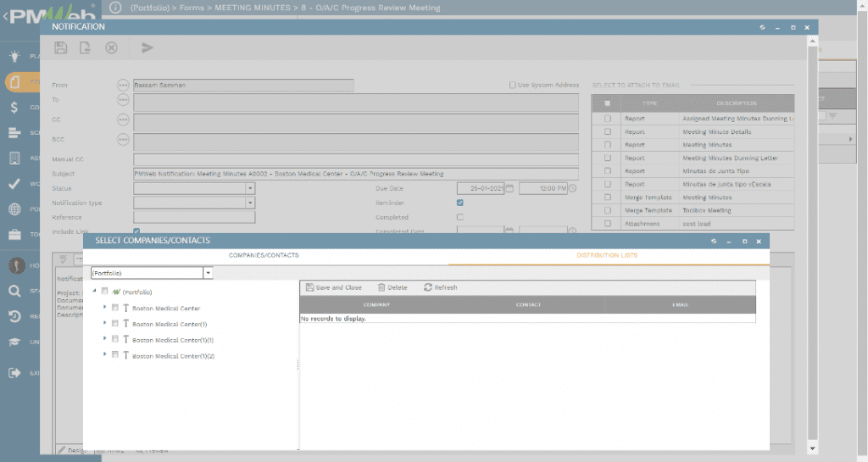Viewport: 868px width, 462px height.
Task: Click Refresh button in contacts grid
Action: click(441, 287)
